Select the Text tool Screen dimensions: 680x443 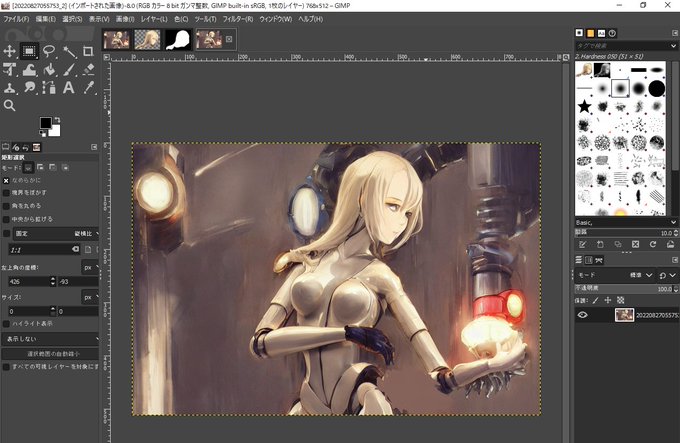(x=69, y=88)
